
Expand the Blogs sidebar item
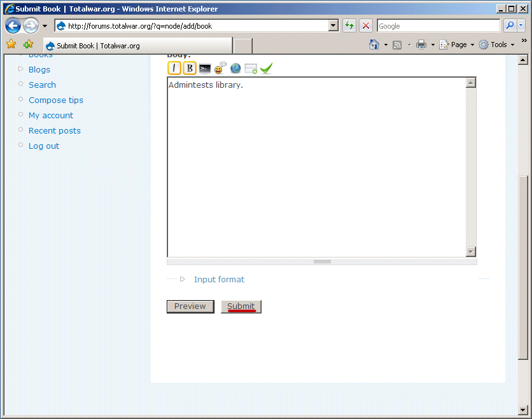click(21, 69)
